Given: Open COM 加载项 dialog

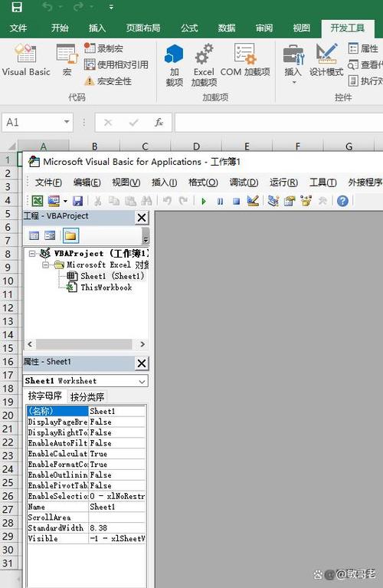Looking at the screenshot, I should coord(245,60).
